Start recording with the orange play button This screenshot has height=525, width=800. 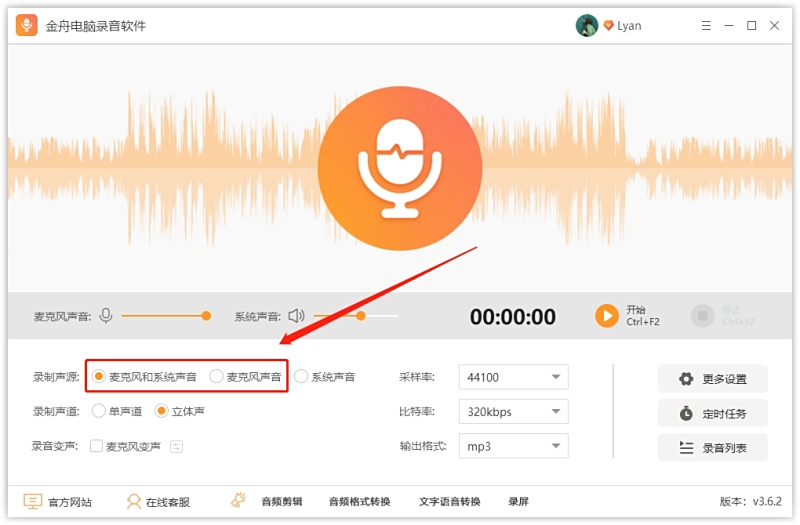(x=607, y=316)
